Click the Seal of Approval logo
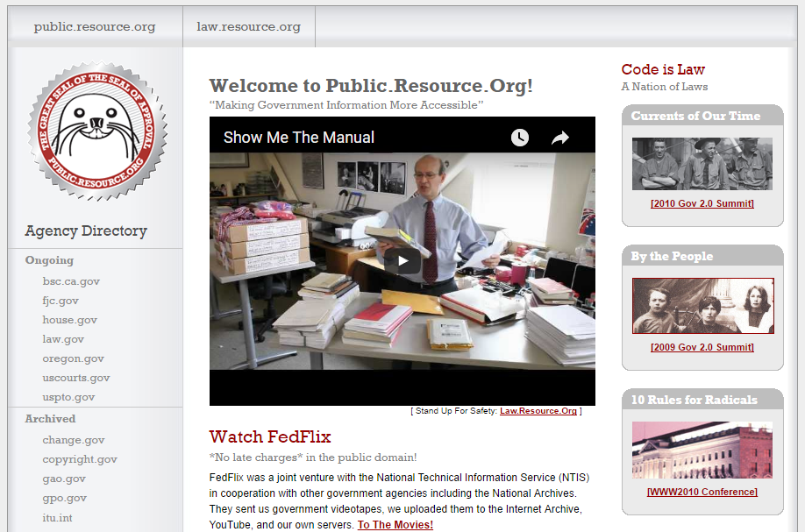Screen dimensions: 805x532 pos(96,131)
